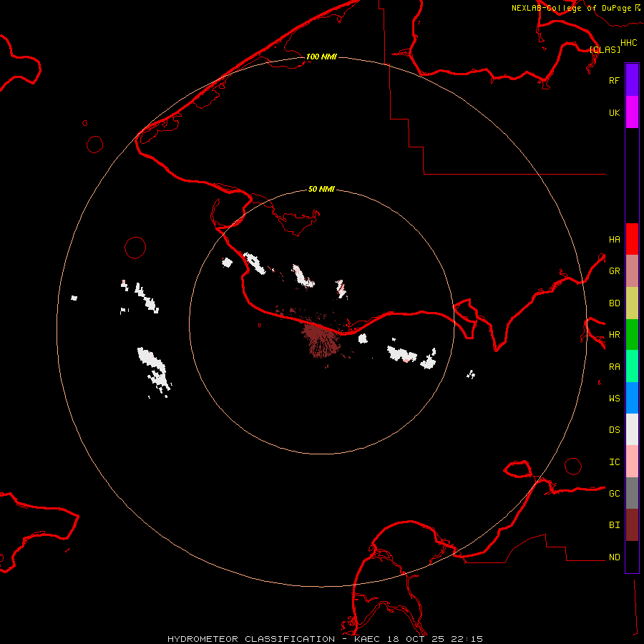
Task: Click the brown biological echo cluster at radar center
Action: pyautogui.click(x=320, y=339)
